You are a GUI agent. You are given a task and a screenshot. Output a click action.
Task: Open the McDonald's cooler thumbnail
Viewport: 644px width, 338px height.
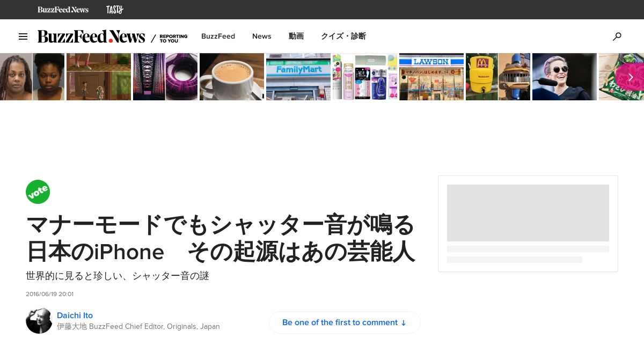[498, 77]
